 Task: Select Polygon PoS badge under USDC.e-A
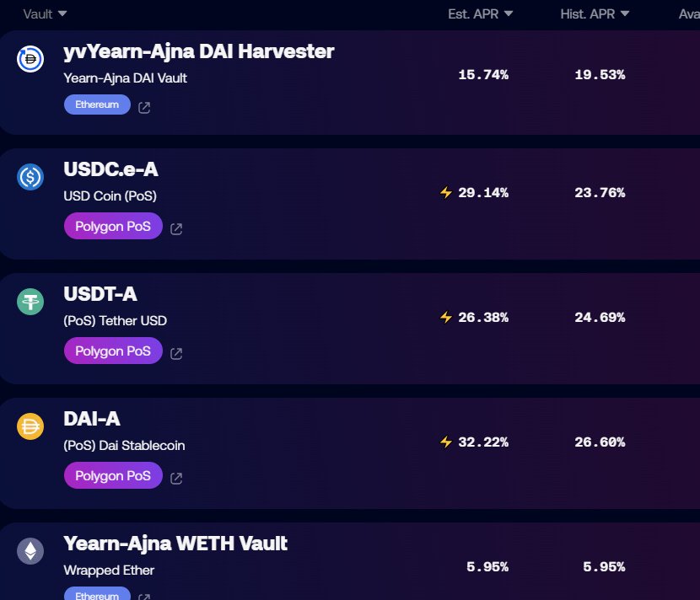point(113,226)
